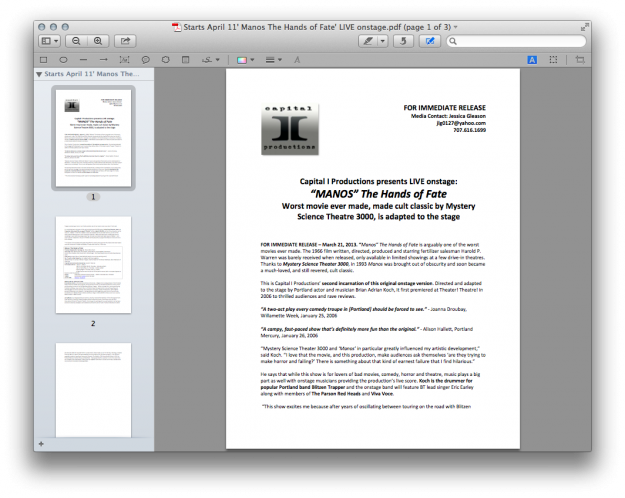Viewport: 625px width, 498px height.
Task: Click the FOR IMMEDIATE RELEASE heading
Action: 444,108
